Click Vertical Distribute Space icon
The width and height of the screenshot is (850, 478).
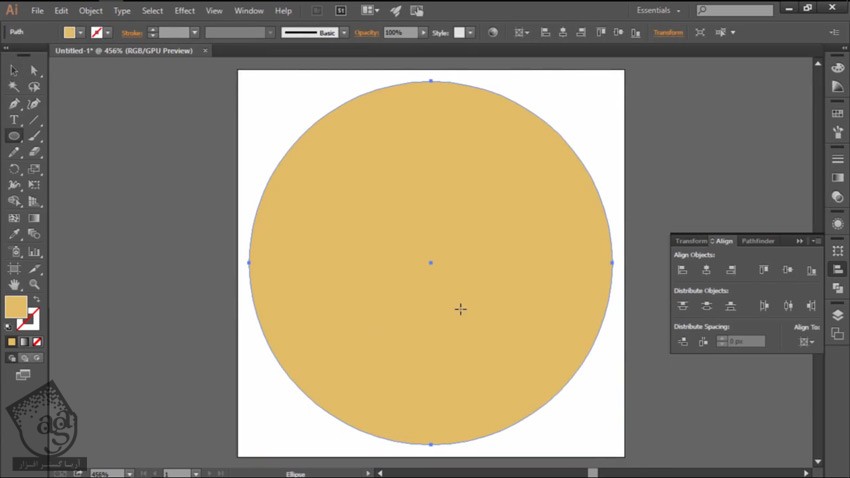[x=682, y=341]
